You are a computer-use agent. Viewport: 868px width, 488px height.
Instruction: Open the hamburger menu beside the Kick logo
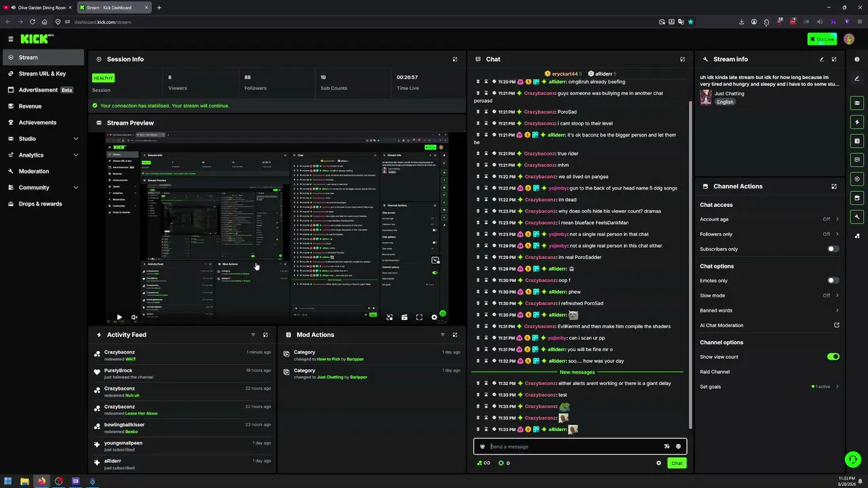[x=11, y=39]
